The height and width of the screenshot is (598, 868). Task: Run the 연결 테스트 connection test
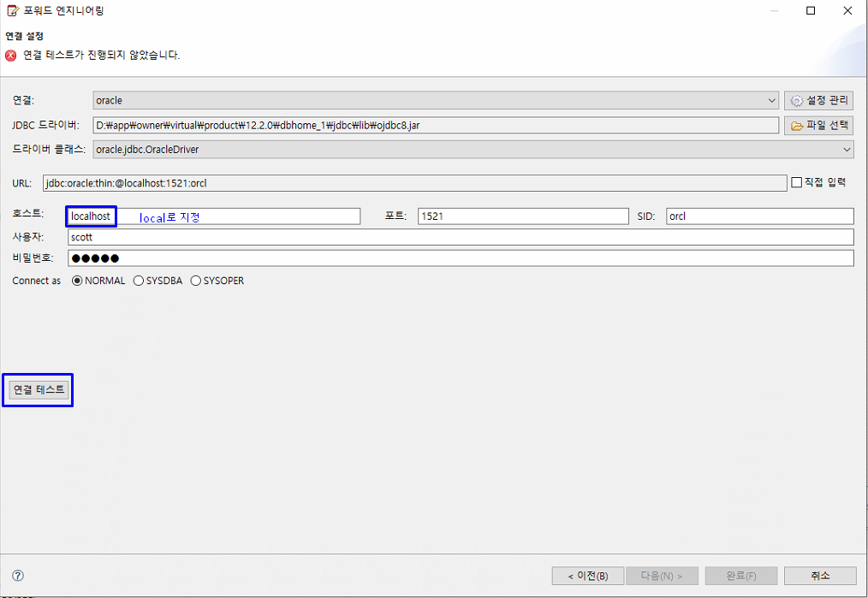(39, 390)
